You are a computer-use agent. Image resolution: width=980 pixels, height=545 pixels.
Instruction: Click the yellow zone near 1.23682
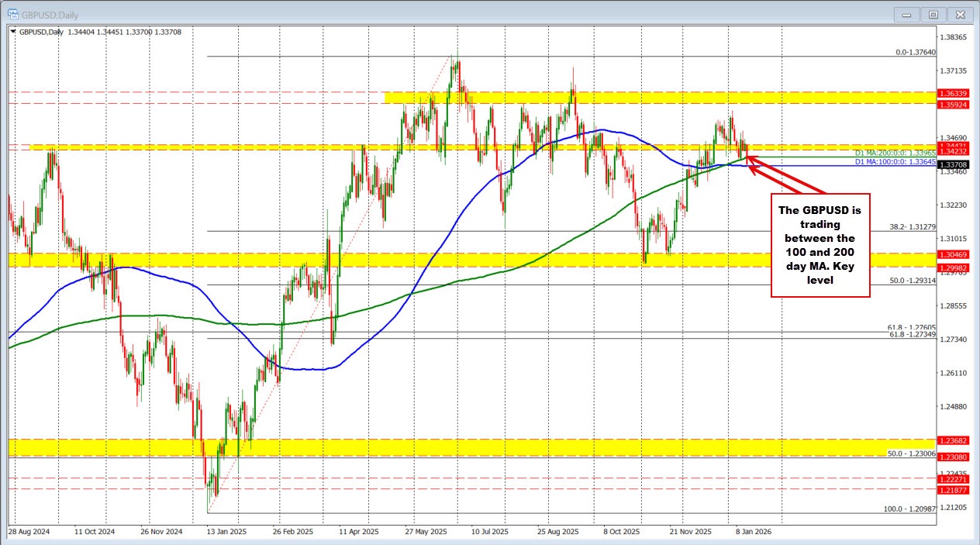point(310,445)
